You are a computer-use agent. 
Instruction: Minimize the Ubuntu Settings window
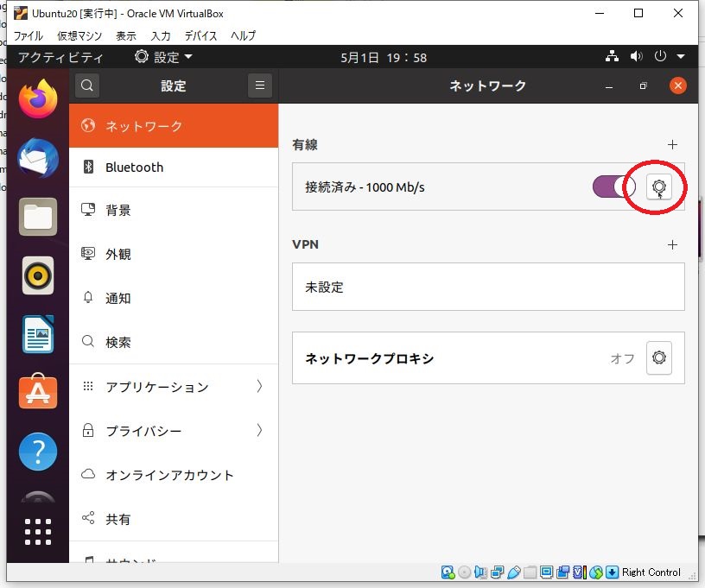click(x=609, y=86)
